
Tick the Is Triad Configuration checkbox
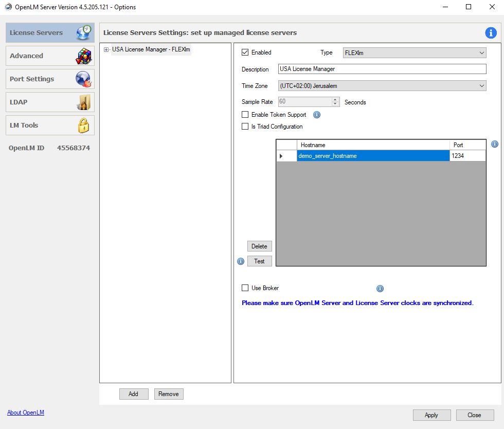pyautogui.click(x=245, y=127)
